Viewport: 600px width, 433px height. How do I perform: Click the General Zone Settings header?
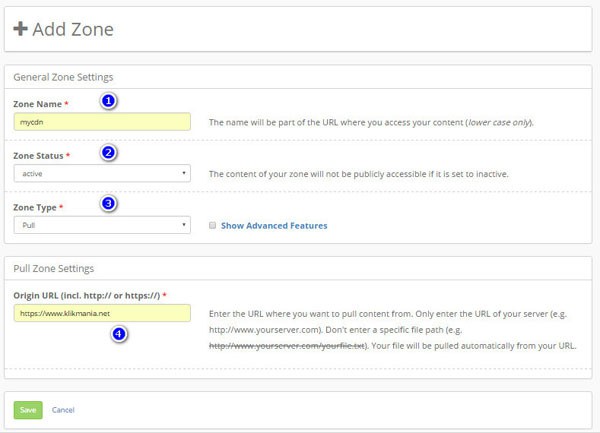tap(63, 77)
